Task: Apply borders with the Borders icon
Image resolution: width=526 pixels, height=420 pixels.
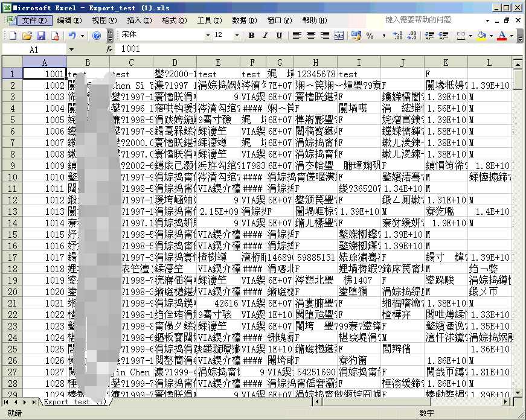Action: (x=461, y=35)
